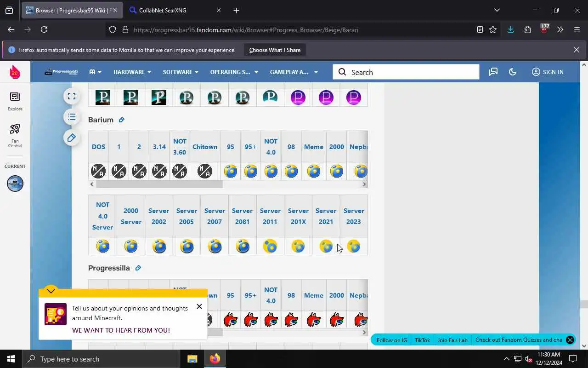Open File Explorer from the taskbar

192,359
